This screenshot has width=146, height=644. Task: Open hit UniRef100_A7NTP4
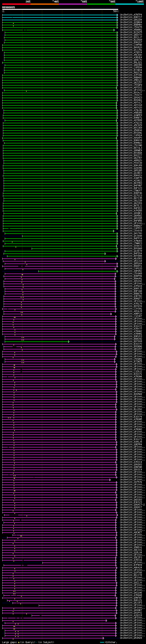131,15
